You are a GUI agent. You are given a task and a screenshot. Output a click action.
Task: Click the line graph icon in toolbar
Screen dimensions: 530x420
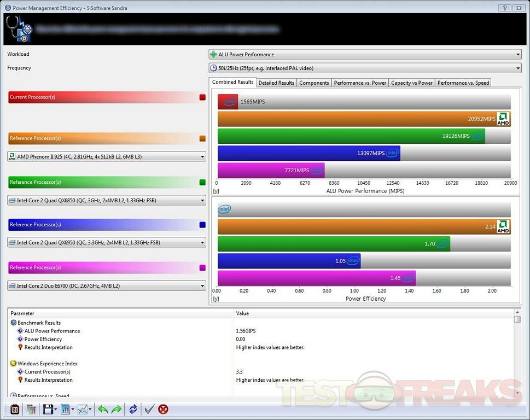point(83,409)
